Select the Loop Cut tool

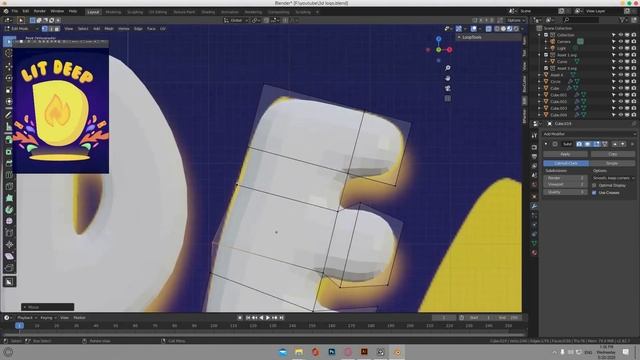click(x=9, y=175)
